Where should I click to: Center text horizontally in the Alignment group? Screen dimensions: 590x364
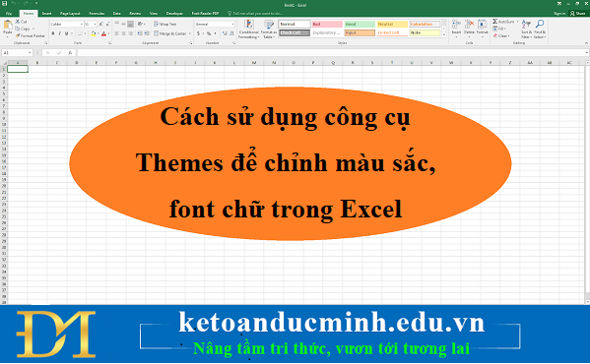(x=123, y=33)
